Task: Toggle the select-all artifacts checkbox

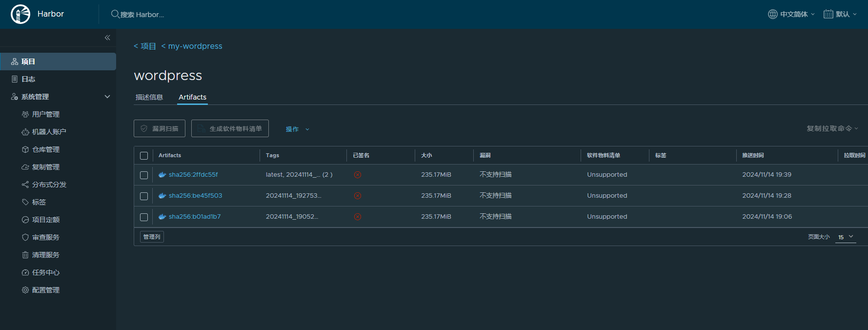Action: click(144, 156)
